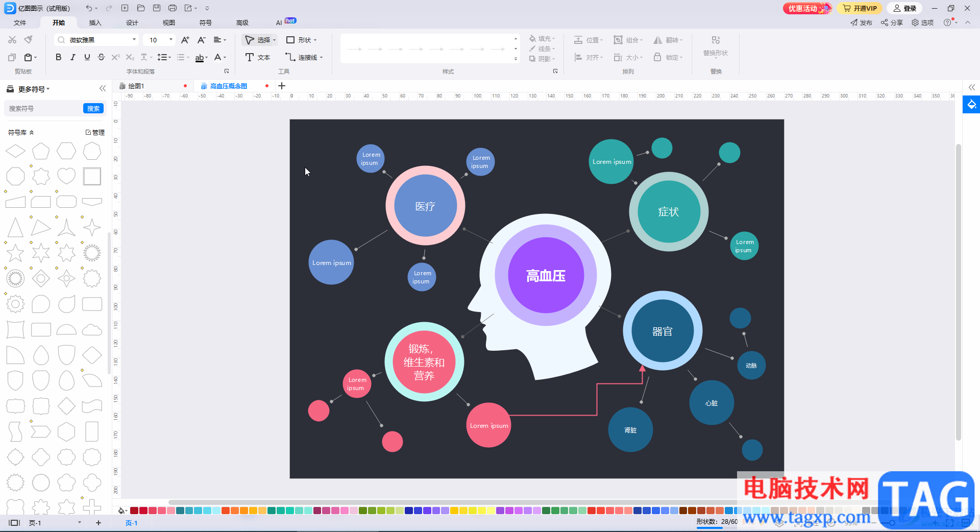The width and height of the screenshot is (980, 532).
Task: Click the 搜索 search button
Action: [93, 108]
